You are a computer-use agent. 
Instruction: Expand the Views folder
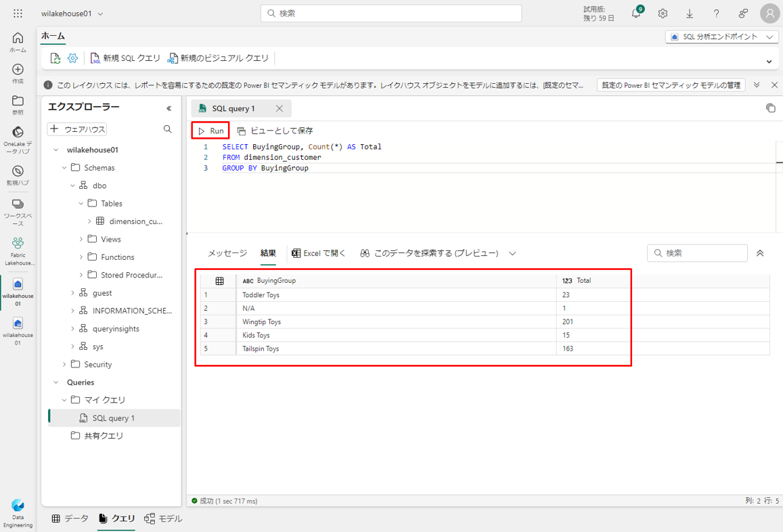tap(81, 240)
